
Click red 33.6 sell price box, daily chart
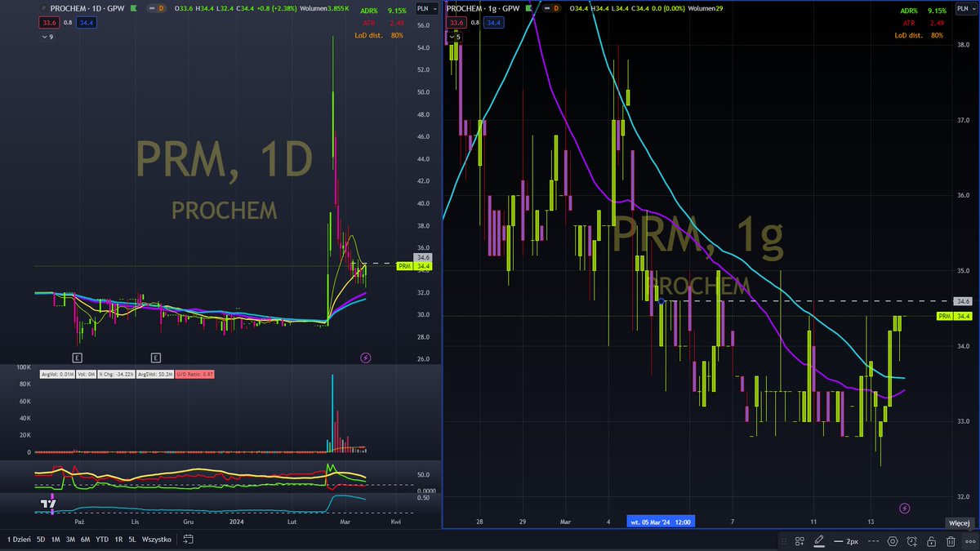49,23
